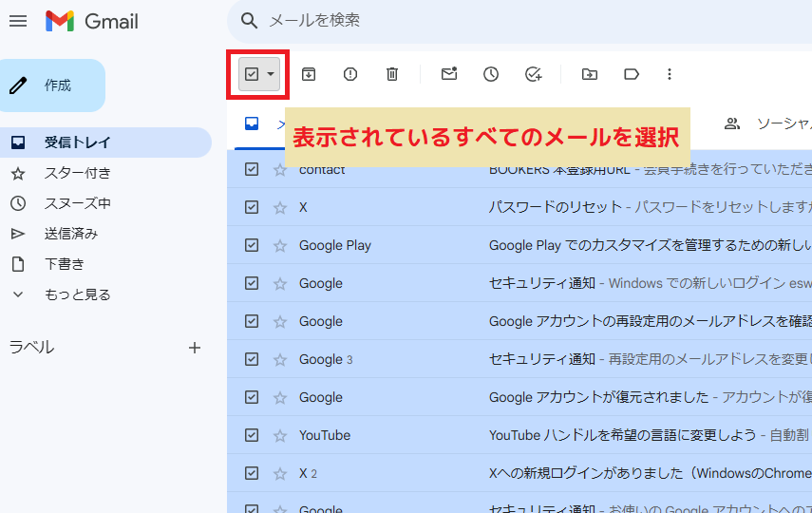This screenshot has height=513, width=812.
Task: Click the Google Play sender name
Action: pyautogui.click(x=335, y=246)
